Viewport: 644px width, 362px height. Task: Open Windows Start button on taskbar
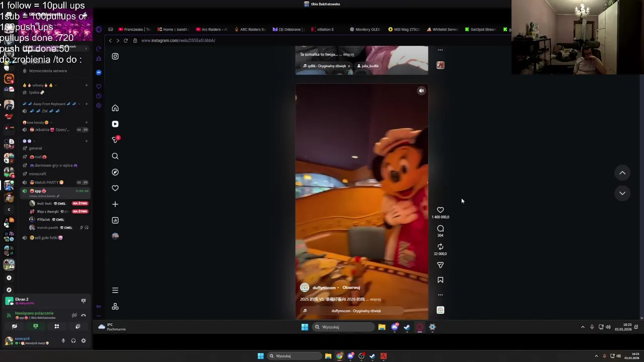(261, 356)
